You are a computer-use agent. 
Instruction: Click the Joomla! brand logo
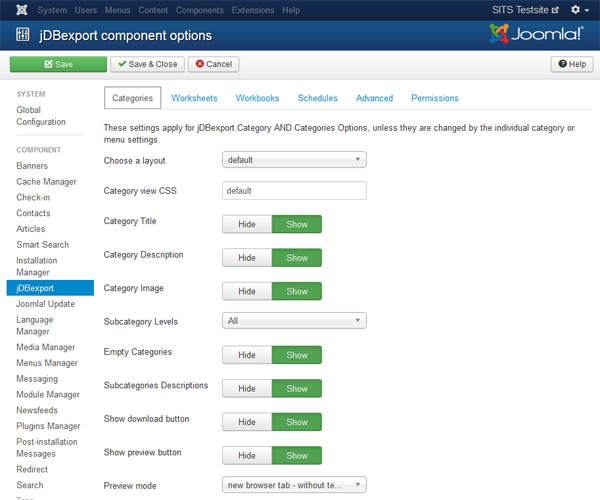[x=537, y=35]
